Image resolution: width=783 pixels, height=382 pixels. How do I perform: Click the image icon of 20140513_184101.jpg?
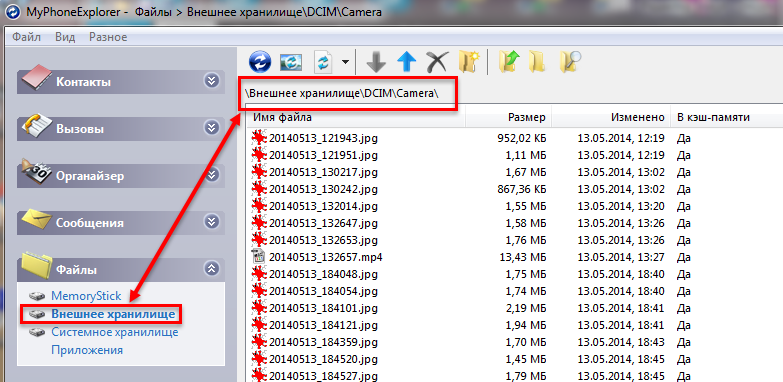259,308
